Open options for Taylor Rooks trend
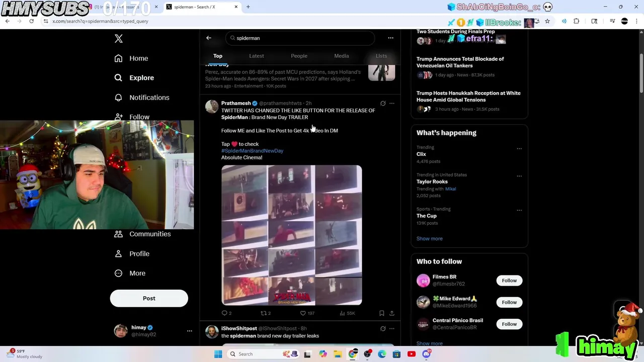644x362 pixels. click(519, 176)
